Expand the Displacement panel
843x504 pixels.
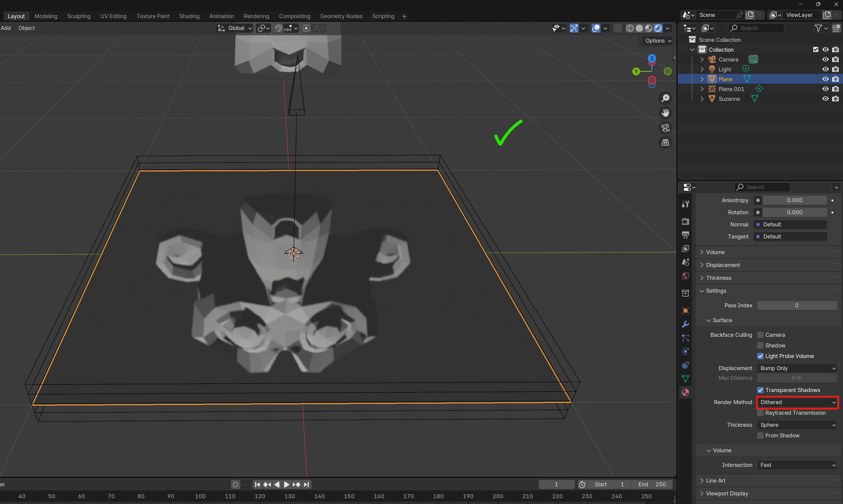click(723, 265)
